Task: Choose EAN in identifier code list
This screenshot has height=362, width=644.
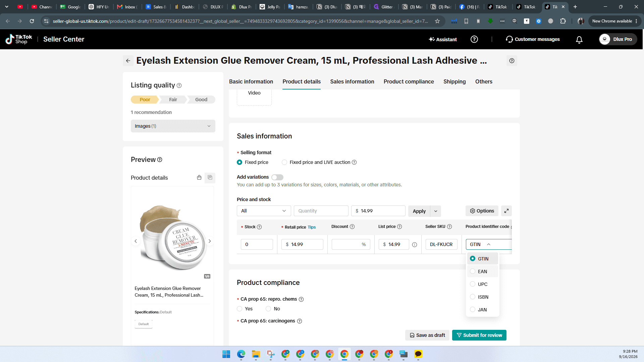Action: coord(482,271)
